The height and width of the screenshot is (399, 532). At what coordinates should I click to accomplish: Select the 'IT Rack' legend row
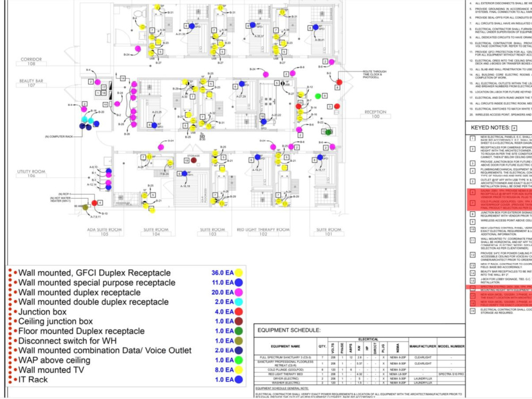[x=126, y=379]
